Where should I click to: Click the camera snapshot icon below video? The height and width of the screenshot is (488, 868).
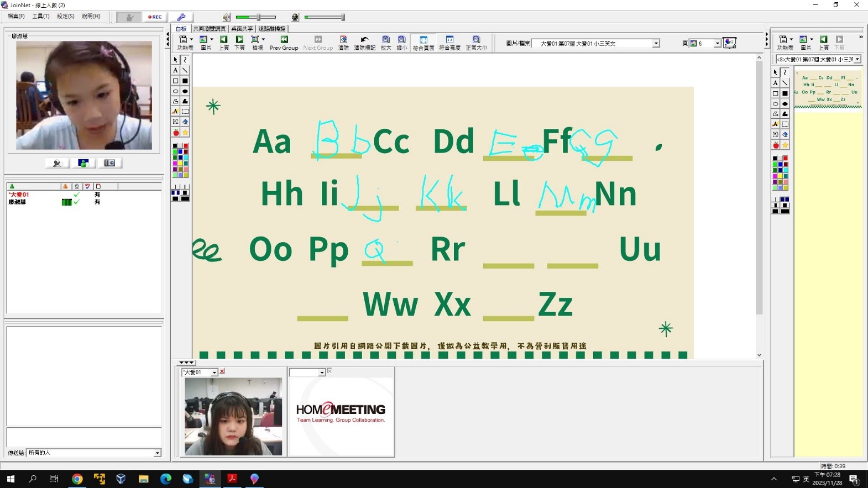pyautogui.click(x=109, y=163)
